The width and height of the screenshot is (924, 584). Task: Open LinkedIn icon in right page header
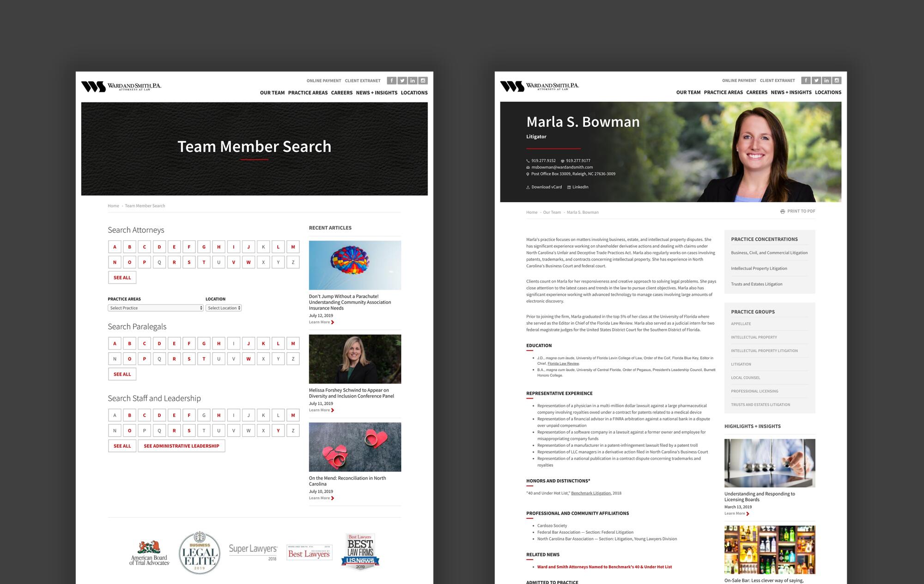point(827,80)
